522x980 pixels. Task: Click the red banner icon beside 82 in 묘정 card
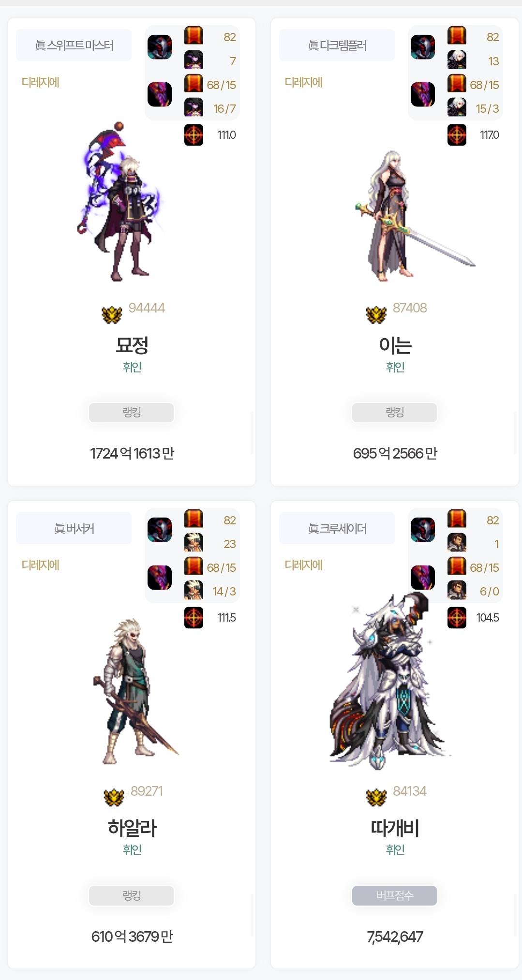click(194, 36)
